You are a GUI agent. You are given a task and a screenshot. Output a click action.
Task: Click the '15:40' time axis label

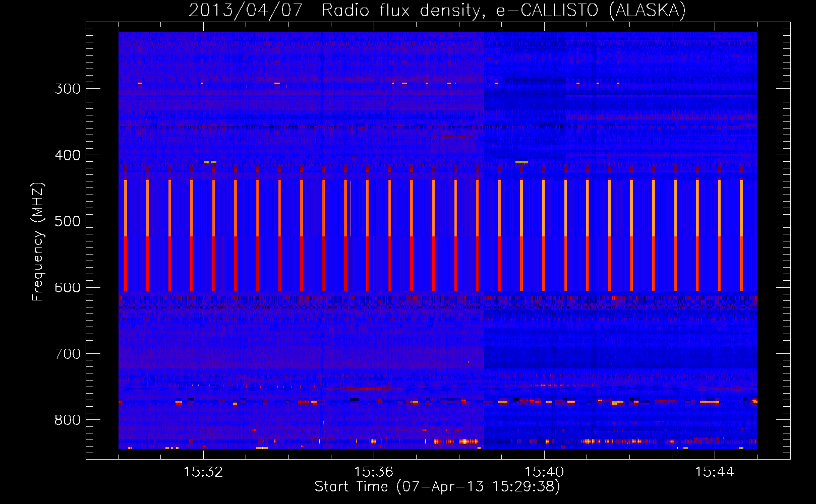pos(544,472)
